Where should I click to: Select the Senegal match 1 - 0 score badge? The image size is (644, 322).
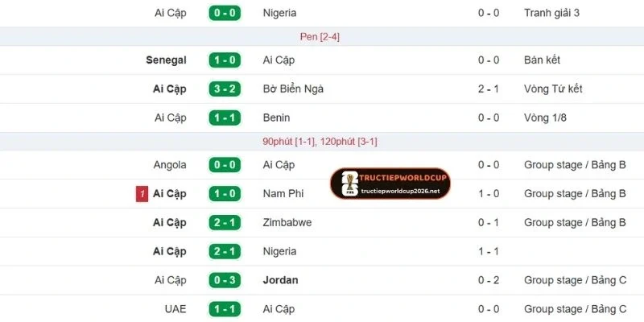225,60
